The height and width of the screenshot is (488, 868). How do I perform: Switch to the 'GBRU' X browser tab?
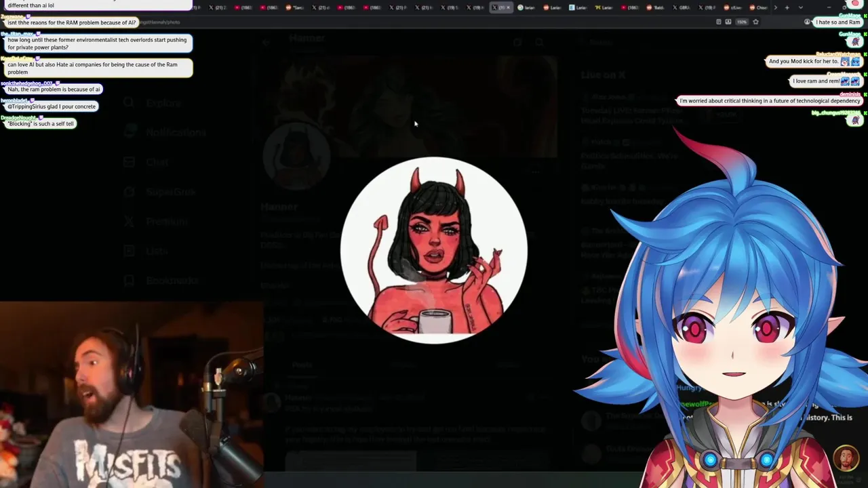(680, 7)
